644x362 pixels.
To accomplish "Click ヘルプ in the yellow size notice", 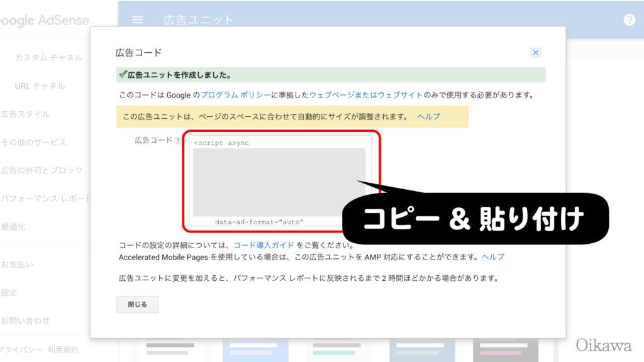I will point(428,117).
